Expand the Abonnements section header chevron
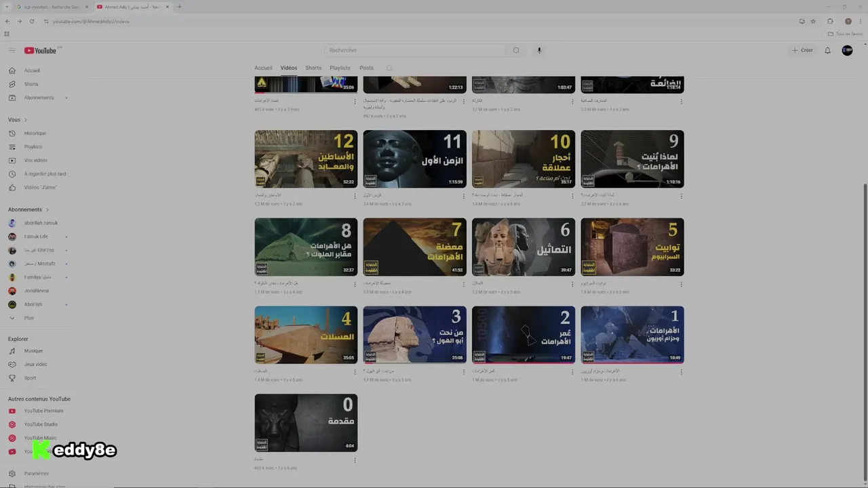This screenshot has height=488, width=868. pos(47,209)
